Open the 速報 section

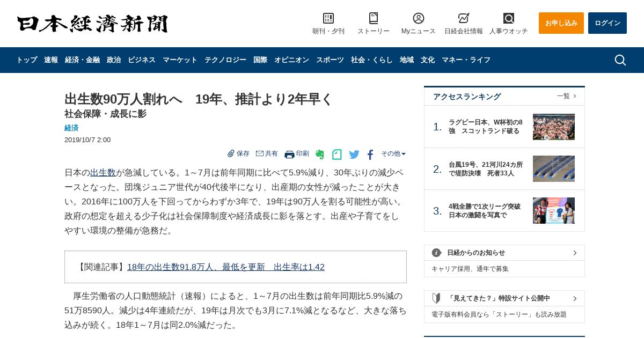click(x=51, y=60)
